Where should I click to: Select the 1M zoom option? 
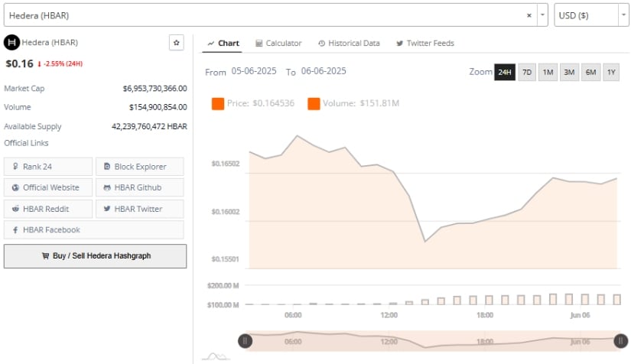[x=548, y=73]
